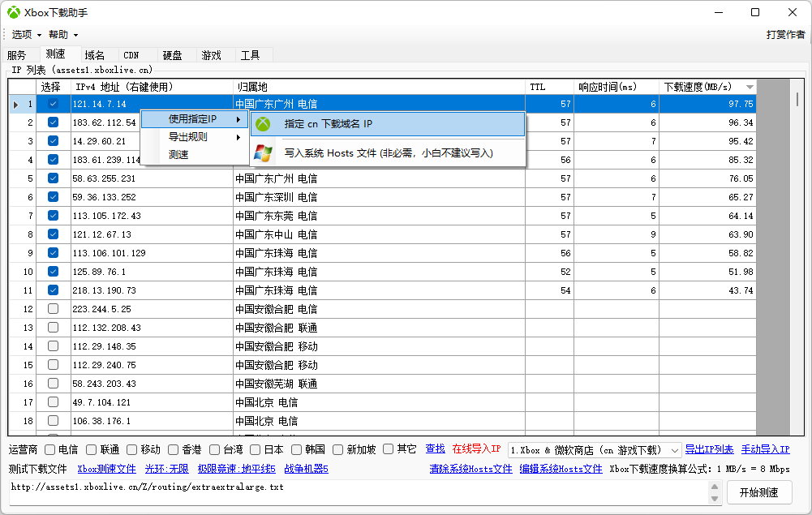Open the Xbox & 微软商店 combo box
This screenshot has width=812, height=515.
(595, 450)
